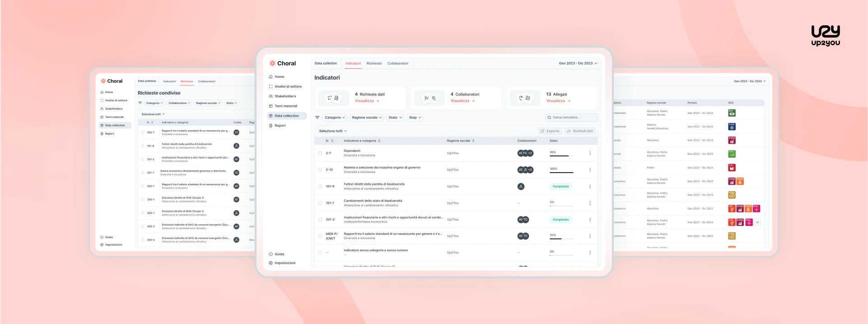Click the 50% progress bar on MDR-P/A/M/T row
Viewport: 868px width, 324px height.
point(562,239)
